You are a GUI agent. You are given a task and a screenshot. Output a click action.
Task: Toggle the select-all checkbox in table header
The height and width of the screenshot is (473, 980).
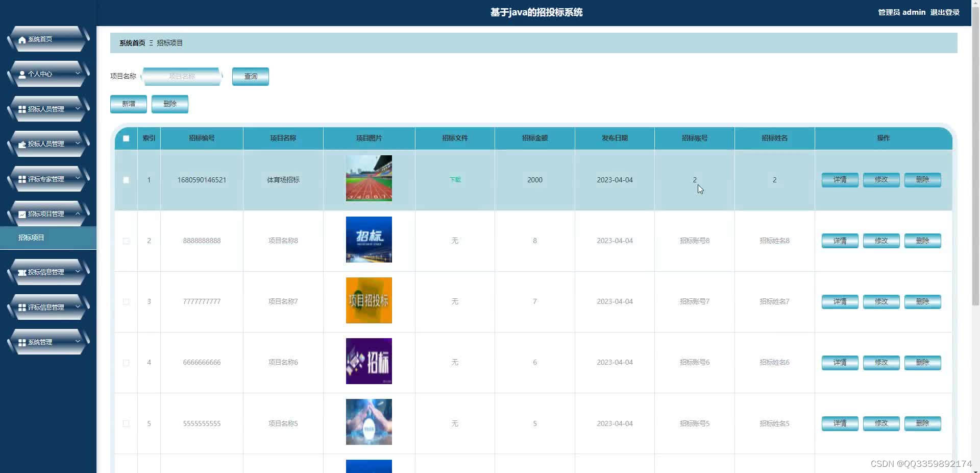(126, 138)
